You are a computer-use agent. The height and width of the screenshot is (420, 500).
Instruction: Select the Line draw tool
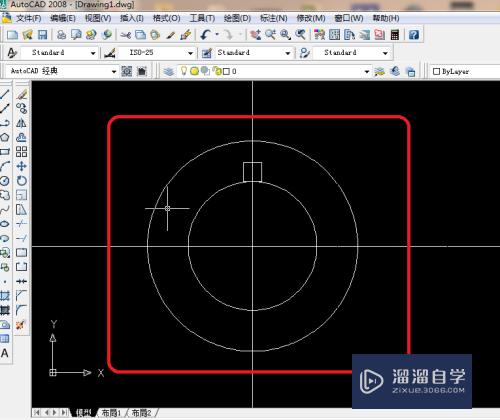point(5,94)
